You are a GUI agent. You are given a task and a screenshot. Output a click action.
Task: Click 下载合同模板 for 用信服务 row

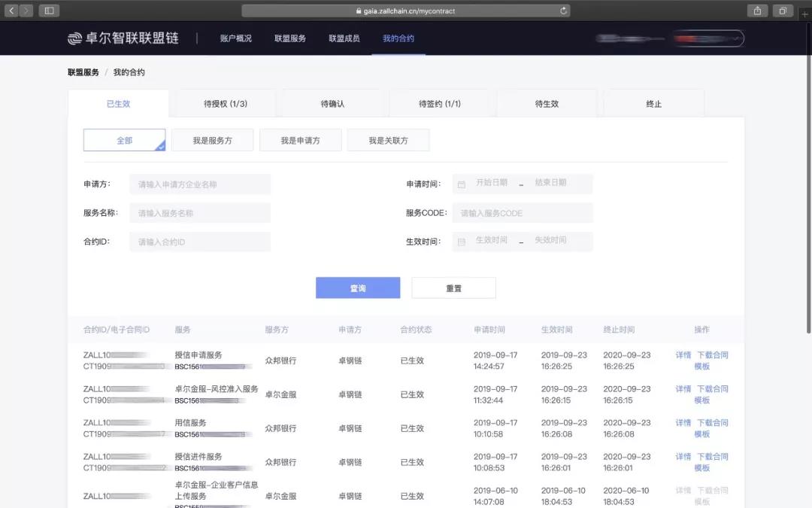click(x=713, y=428)
